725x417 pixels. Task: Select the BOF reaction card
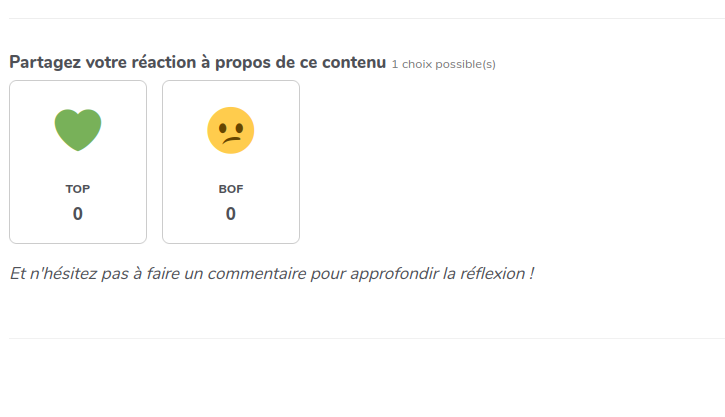[231, 162]
